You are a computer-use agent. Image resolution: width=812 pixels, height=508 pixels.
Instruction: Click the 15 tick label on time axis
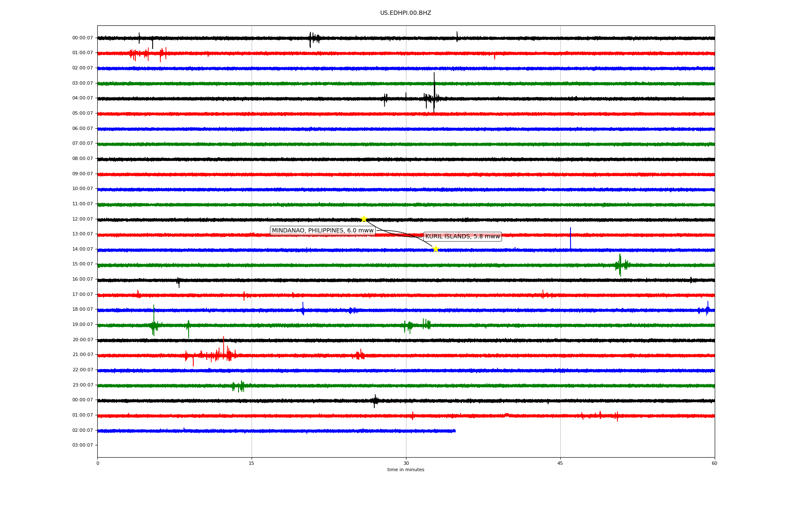point(252,463)
